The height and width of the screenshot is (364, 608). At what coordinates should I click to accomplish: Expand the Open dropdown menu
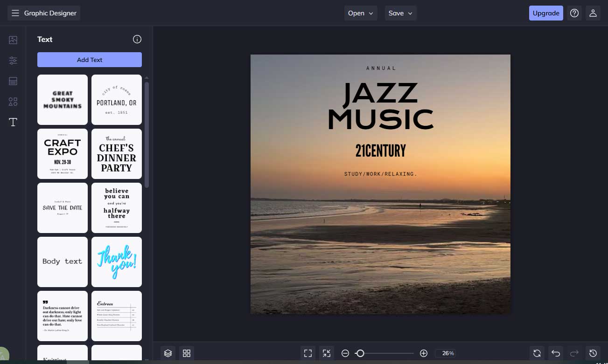click(361, 13)
